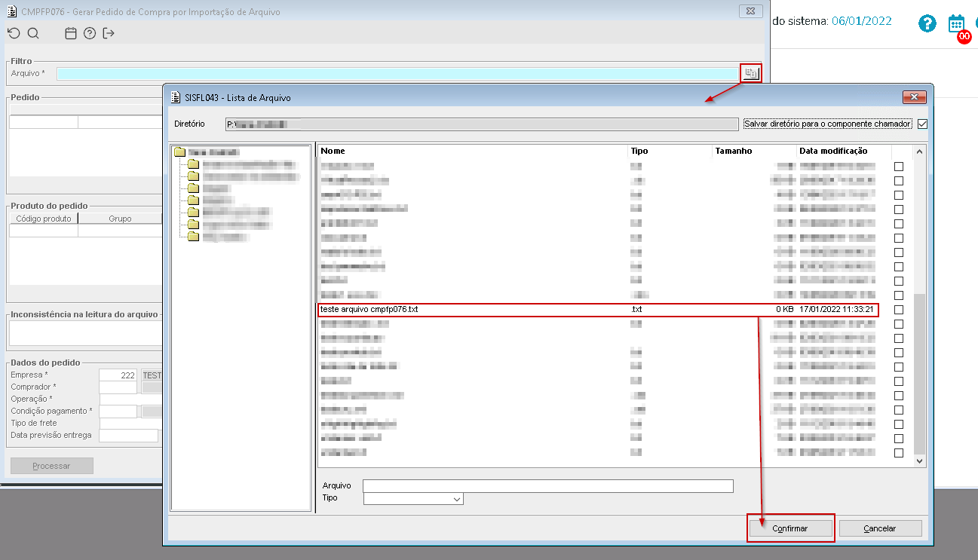Select file 'teste arquivo cmpfp076.txt' in list
978x560 pixels.
(369, 310)
